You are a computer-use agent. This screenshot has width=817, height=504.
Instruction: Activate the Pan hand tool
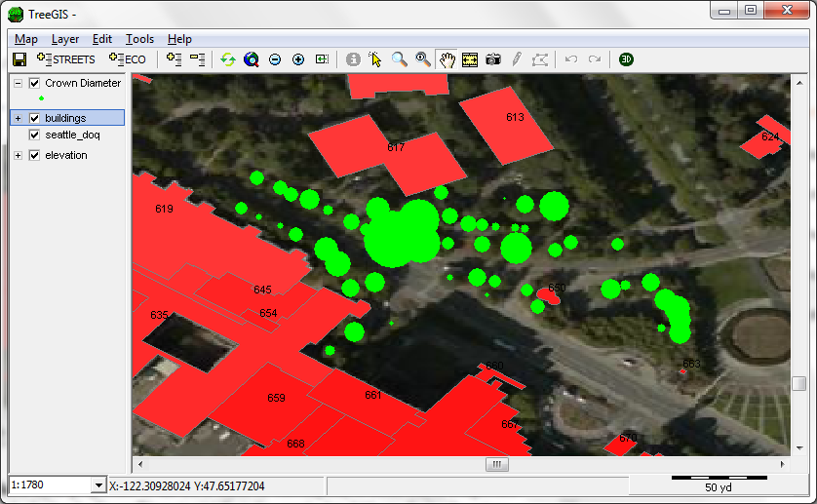[447, 59]
